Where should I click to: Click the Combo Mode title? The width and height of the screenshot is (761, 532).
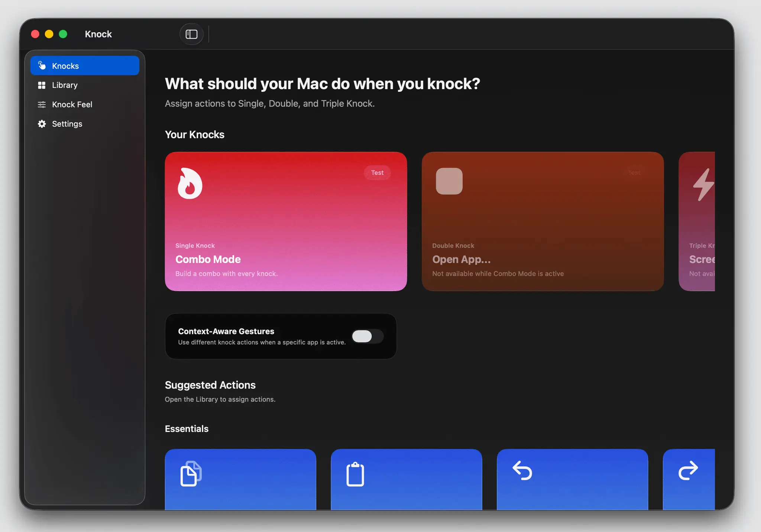click(208, 259)
